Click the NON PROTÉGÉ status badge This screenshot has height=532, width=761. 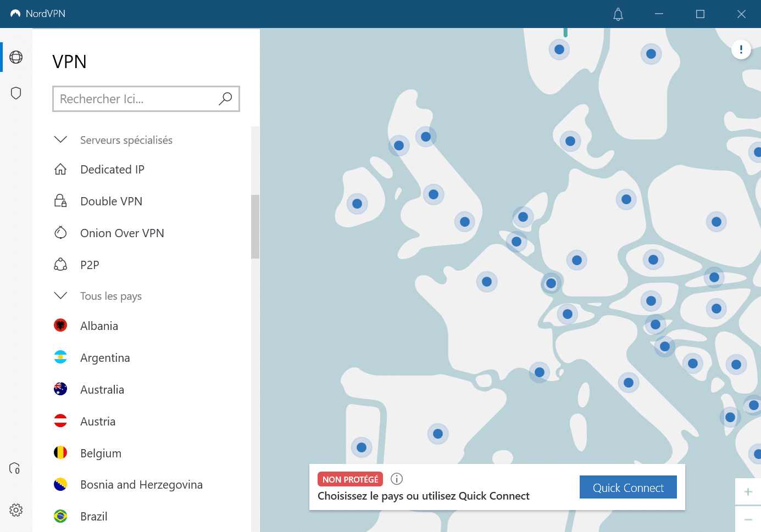pos(350,479)
